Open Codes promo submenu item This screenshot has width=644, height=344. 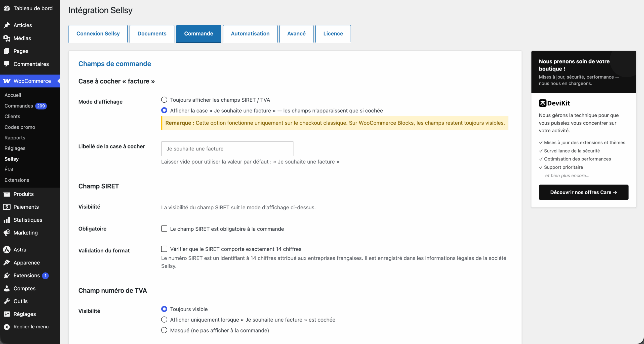(x=20, y=127)
